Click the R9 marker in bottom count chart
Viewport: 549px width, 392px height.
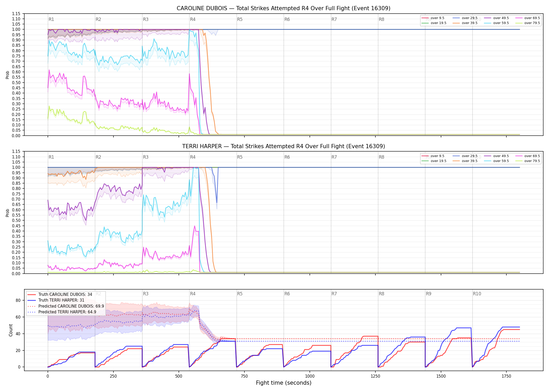[428, 294]
